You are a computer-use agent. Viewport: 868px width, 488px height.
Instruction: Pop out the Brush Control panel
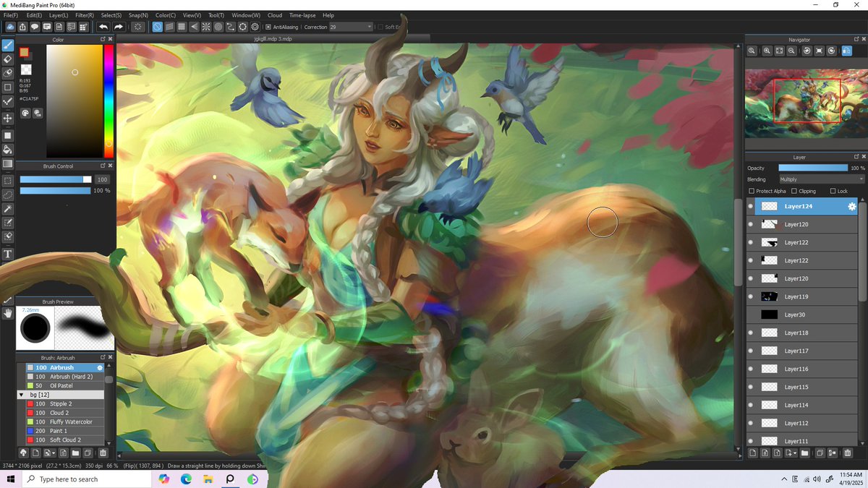point(102,166)
